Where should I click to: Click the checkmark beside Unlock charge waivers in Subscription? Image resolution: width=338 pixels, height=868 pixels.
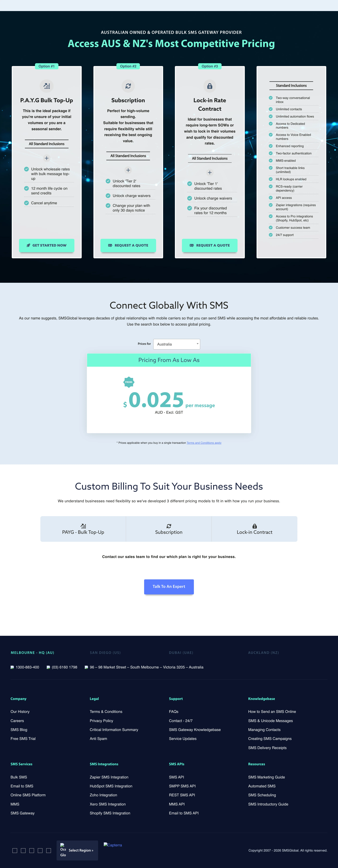(x=108, y=195)
